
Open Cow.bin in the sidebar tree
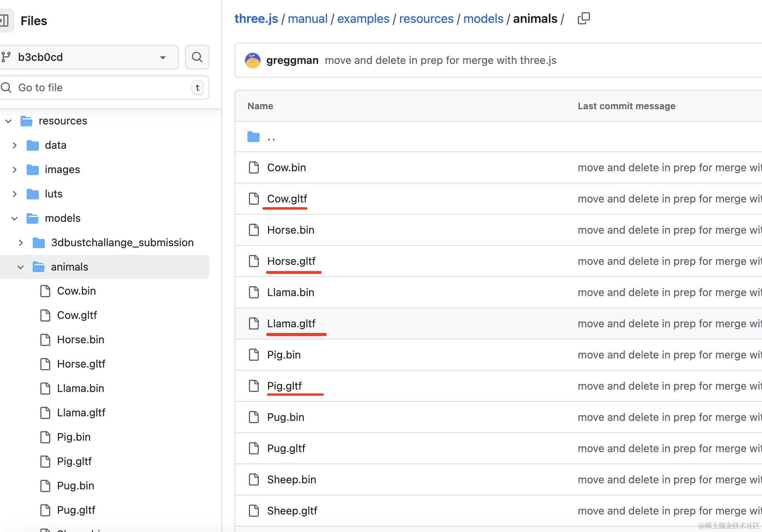point(77,291)
